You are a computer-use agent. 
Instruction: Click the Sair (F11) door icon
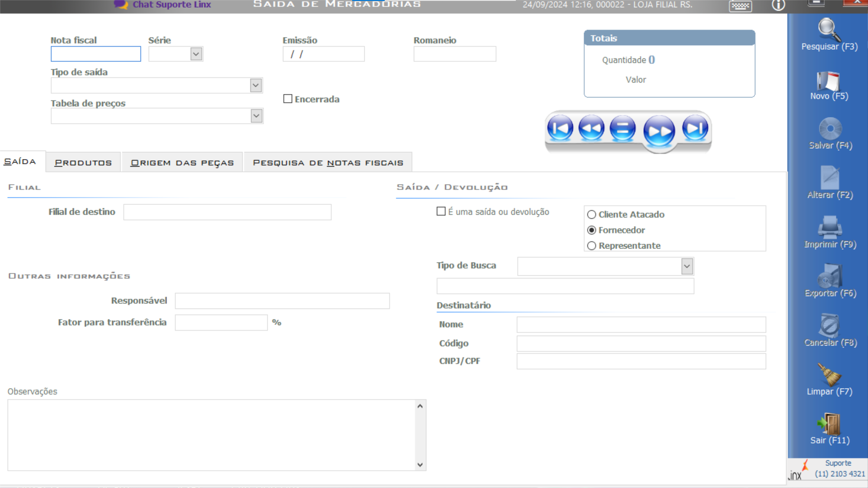[x=830, y=424]
